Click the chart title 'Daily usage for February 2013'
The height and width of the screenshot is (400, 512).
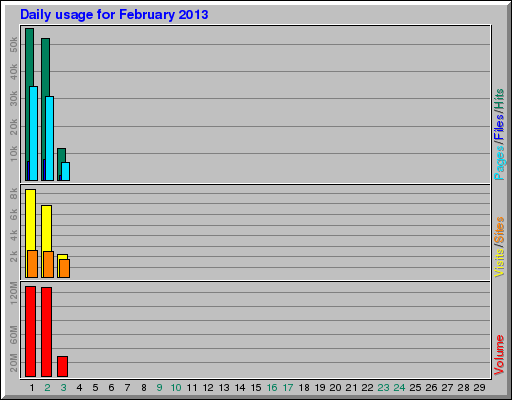114,15
